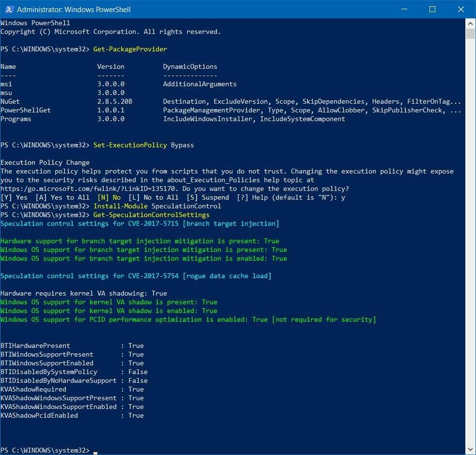Click the BTIDisabledBySystemPolicy property name
Screen dimensions: 476x455
[x=49, y=372]
